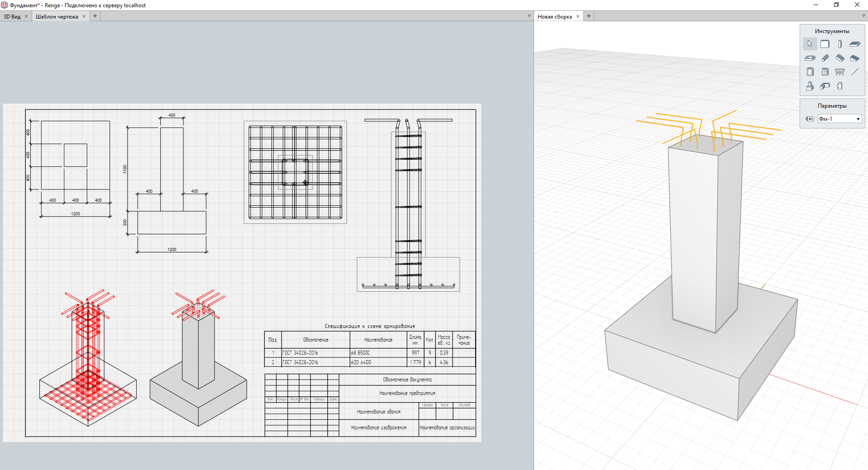Select Наименование организации cell
Screen dimensions: 868x470
point(447,427)
